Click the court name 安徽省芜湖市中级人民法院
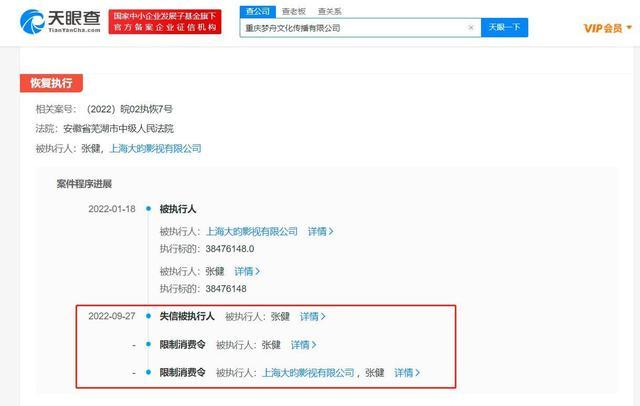Image resolution: width=640 pixels, height=406 pixels. pos(118,129)
